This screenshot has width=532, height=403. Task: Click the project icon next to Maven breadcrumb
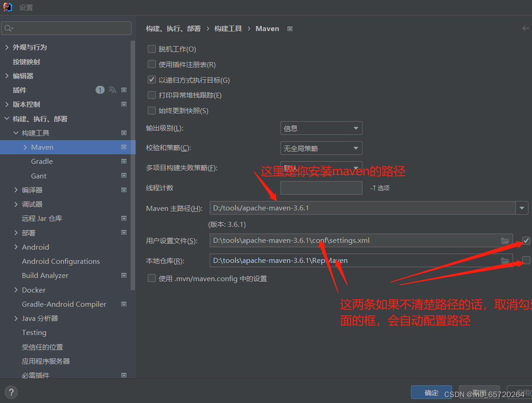tap(290, 29)
